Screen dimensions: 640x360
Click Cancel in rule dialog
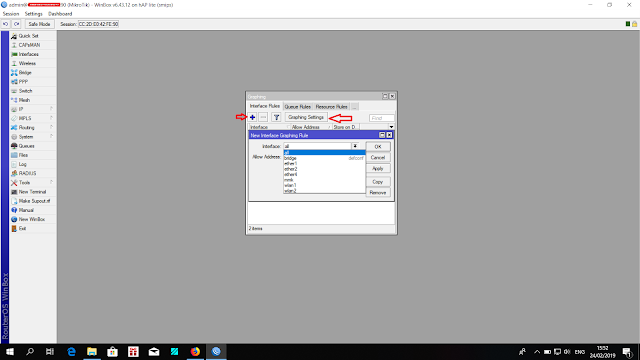[x=378, y=158]
